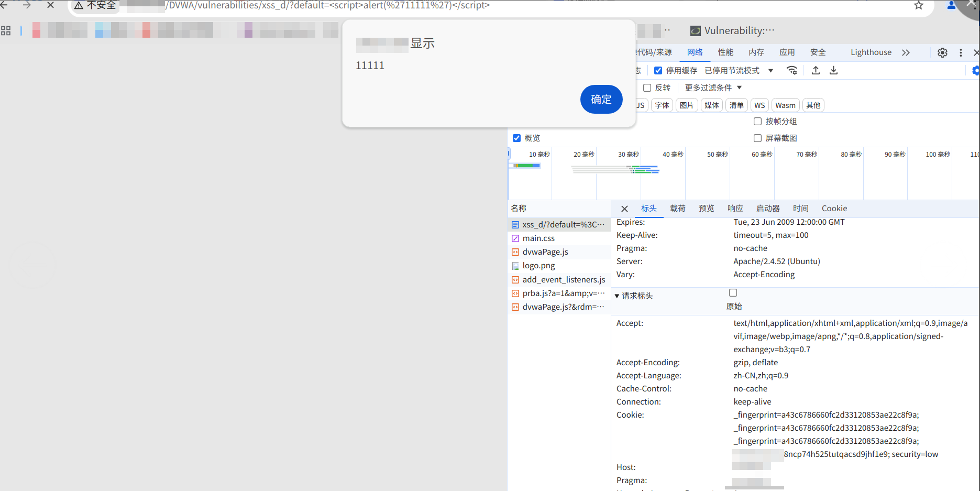Open the apps grid icon in bookmarks bar

(x=6, y=31)
